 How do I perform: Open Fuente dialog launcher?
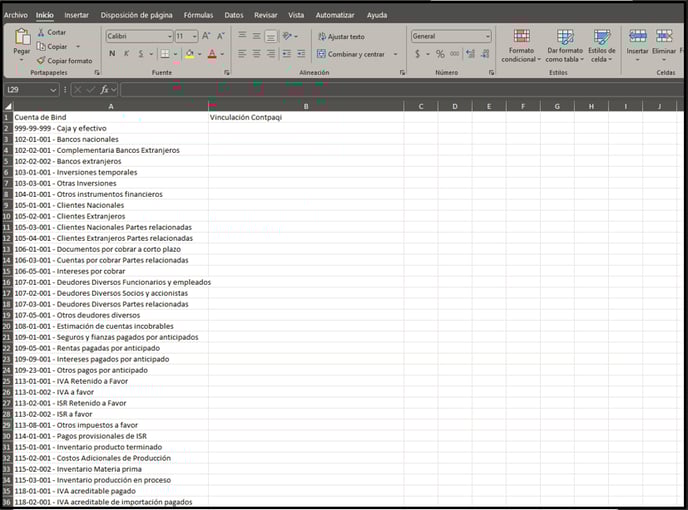pyautogui.click(x=226, y=72)
